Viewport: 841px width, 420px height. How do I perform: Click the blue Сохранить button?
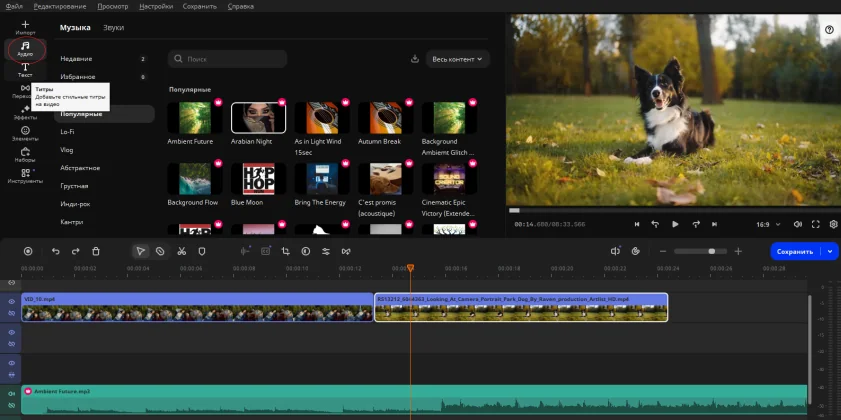[x=794, y=251]
